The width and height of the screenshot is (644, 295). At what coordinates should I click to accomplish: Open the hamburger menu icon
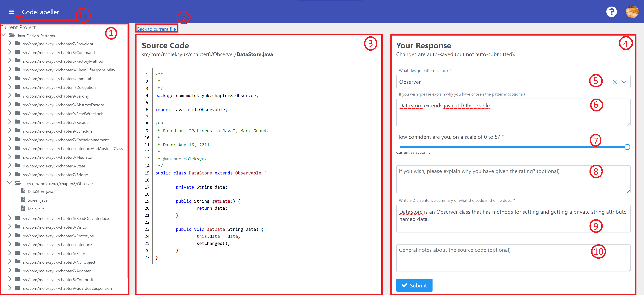12,12
